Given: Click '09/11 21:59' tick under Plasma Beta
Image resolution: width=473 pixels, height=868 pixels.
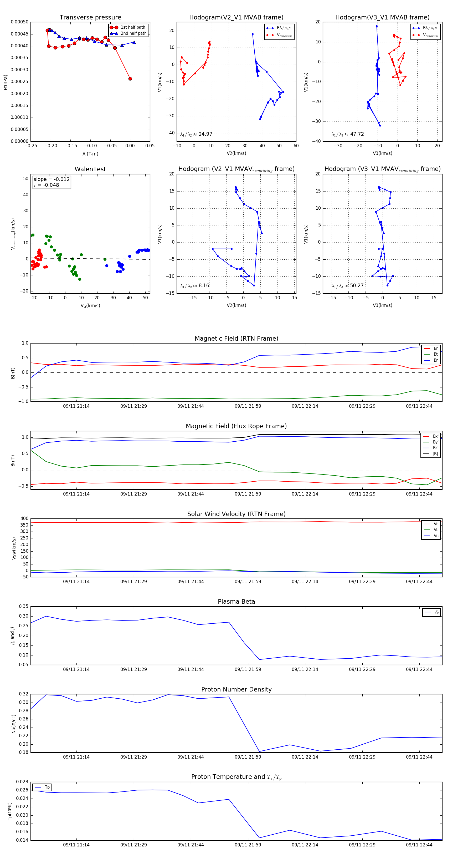Looking at the screenshot, I should point(248,669).
